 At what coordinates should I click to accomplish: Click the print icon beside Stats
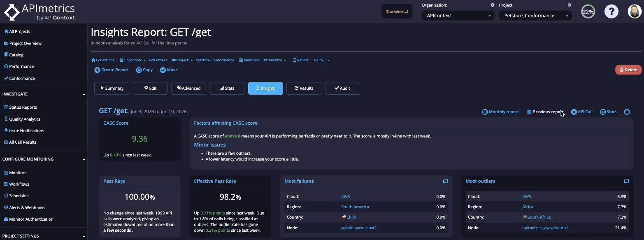tap(627, 112)
